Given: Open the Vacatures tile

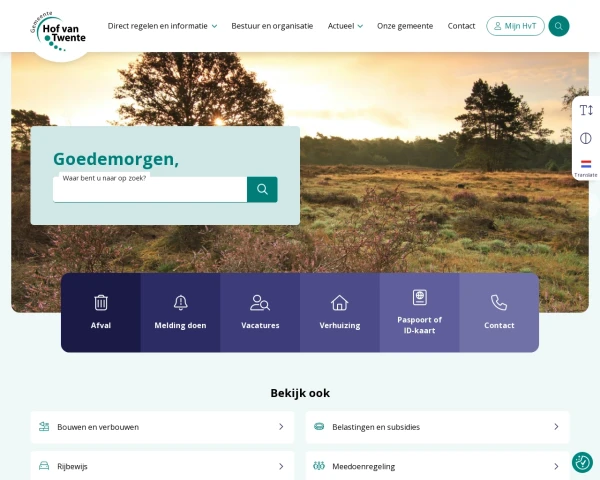Looking at the screenshot, I should (x=260, y=312).
